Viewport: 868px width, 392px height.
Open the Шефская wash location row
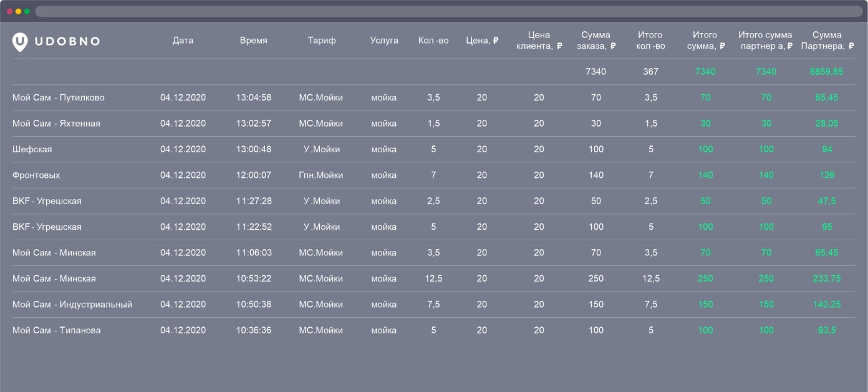(x=32, y=149)
